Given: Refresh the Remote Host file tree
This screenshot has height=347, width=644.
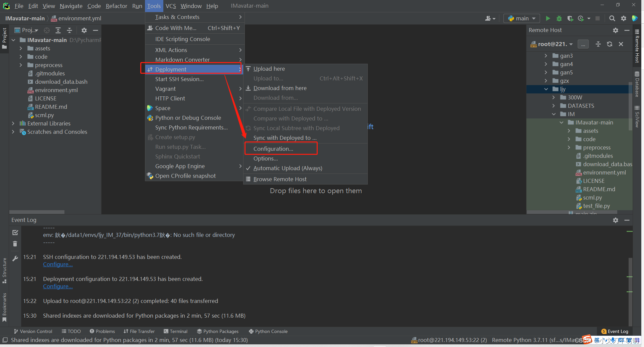Looking at the screenshot, I should (610, 44).
